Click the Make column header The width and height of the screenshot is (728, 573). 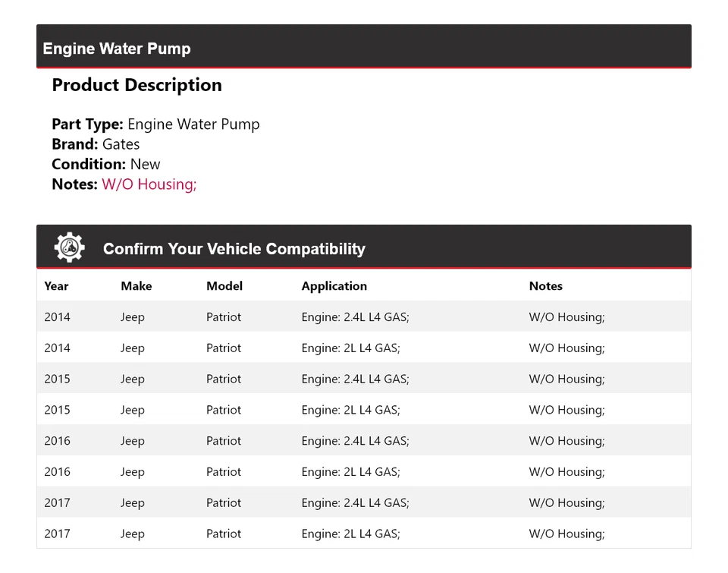click(x=136, y=286)
